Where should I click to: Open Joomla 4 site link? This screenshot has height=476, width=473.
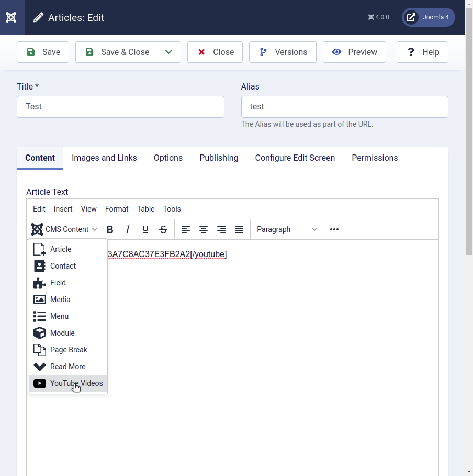[x=429, y=17]
